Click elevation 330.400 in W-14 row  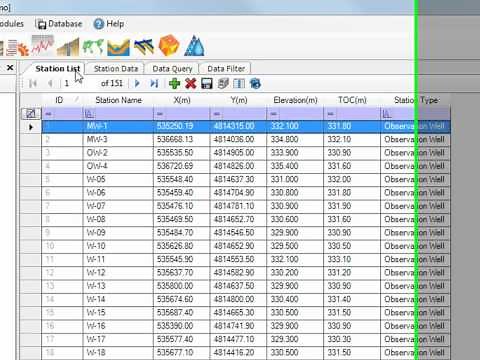tap(295, 299)
